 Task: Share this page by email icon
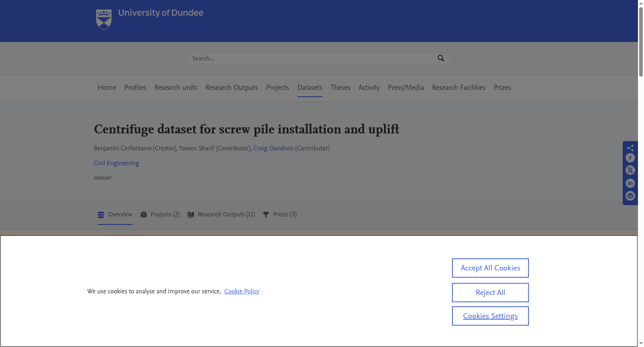[630, 196]
